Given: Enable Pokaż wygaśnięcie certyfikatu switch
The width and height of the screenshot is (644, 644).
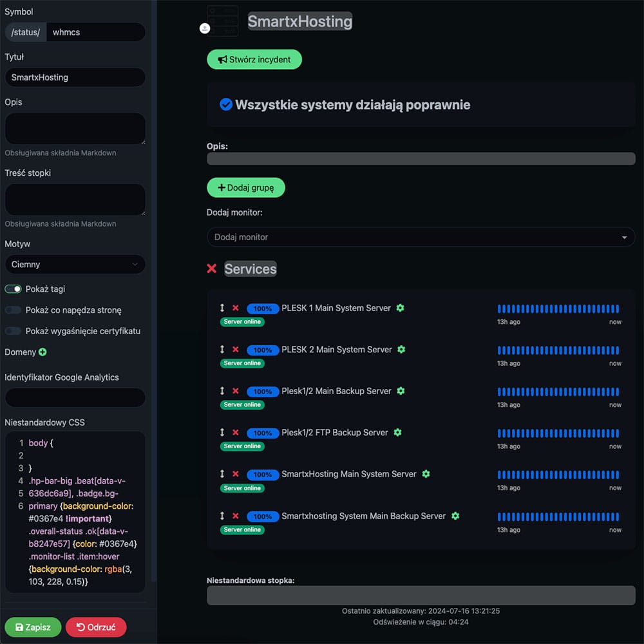Looking at the screenshot, I should tap(14, 331).
